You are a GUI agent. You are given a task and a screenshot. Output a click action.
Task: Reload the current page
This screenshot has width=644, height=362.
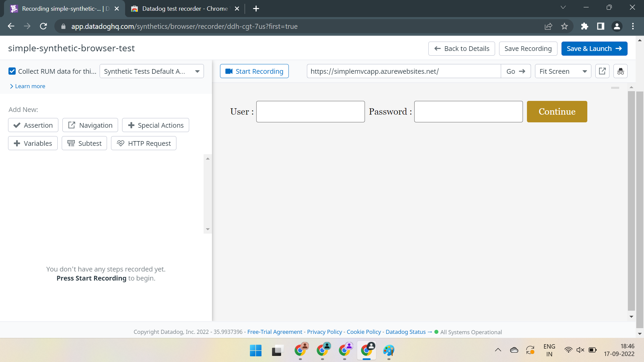43,26
